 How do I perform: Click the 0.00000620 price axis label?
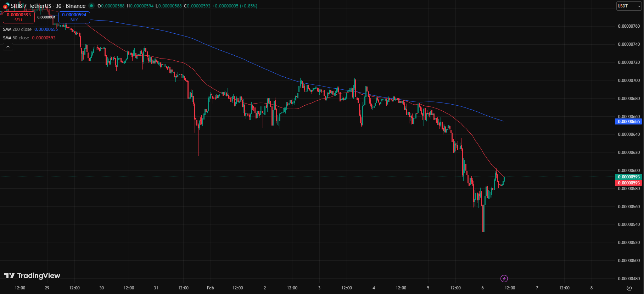pyautogui.click(x=629, y=152)
